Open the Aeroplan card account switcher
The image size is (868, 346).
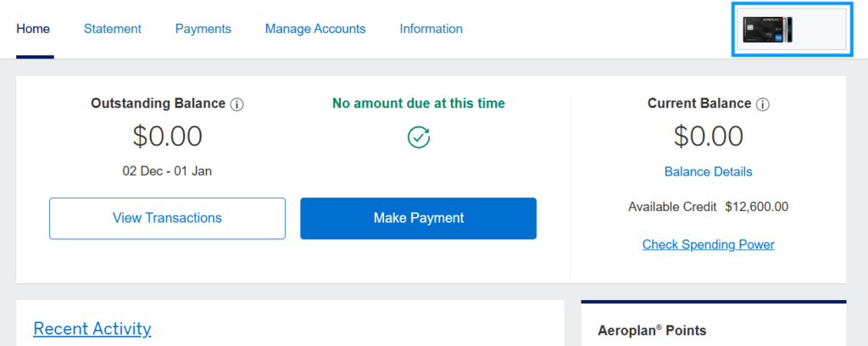792,30
